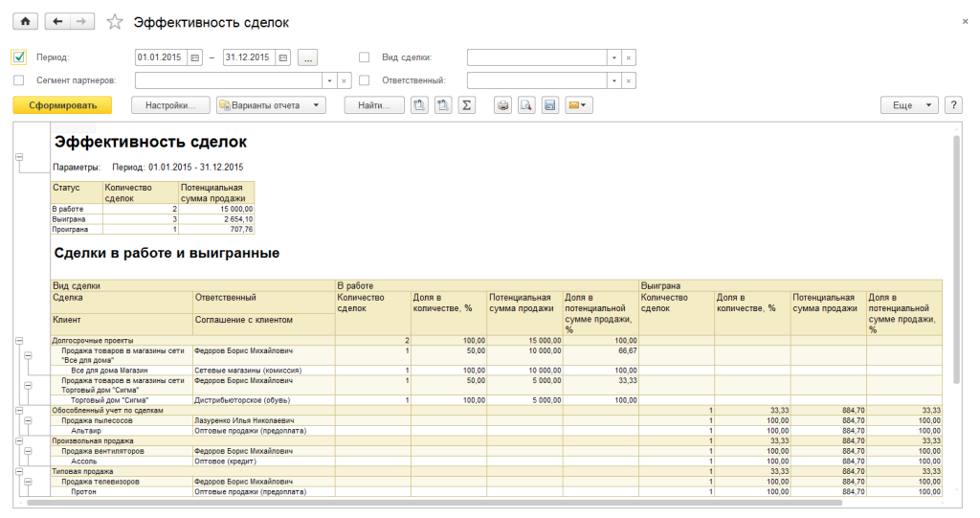980x518 pixels.
Task: Open the Варианты отчета menu
Action: [x=271, y=105]
